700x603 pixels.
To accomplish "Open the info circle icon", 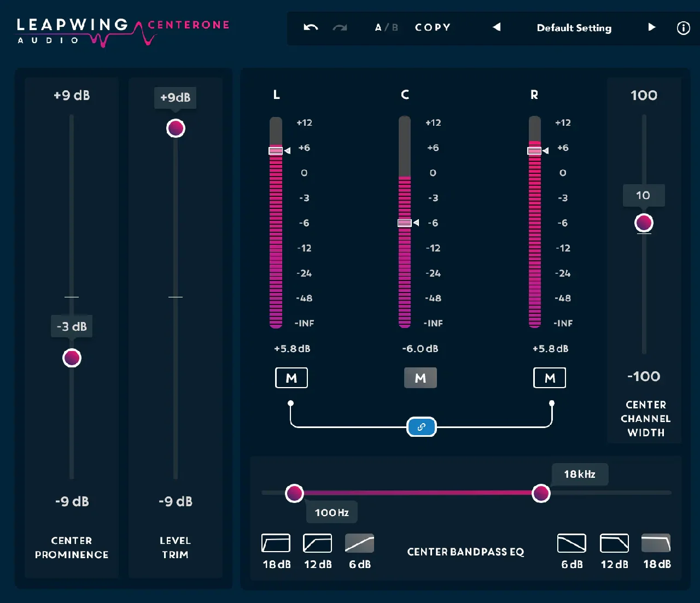I will click(684, 28).
